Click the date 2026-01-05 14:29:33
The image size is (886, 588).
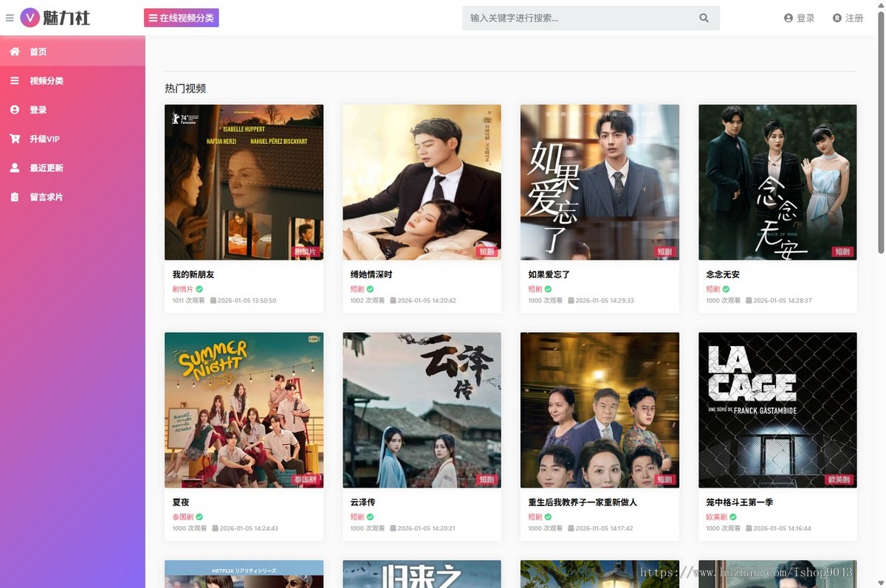[605, 301]
